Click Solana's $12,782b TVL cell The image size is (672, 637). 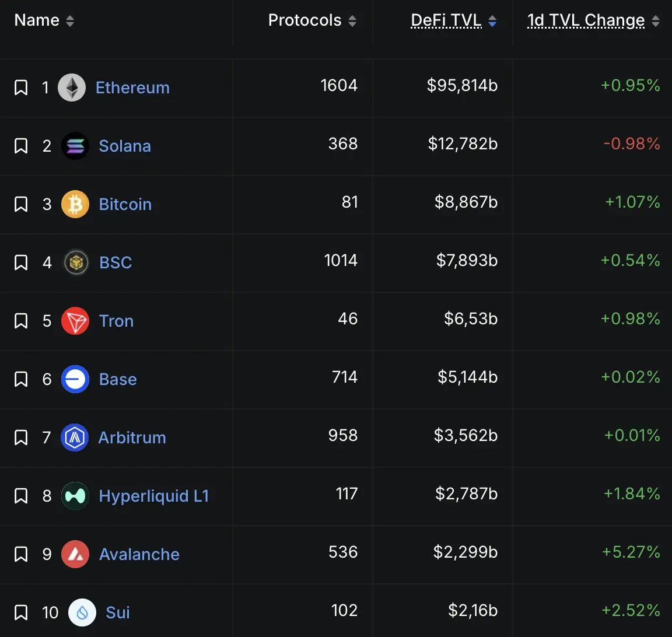(x=463, y=144)
